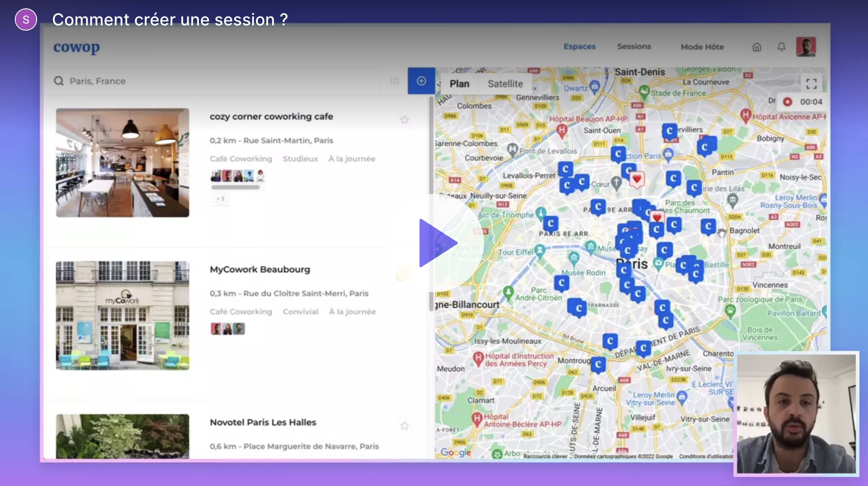This screenshot has width=868, height=486.
Task: Click the video title 'Comment créer une session ?'
Action: (x=170, y=19)
